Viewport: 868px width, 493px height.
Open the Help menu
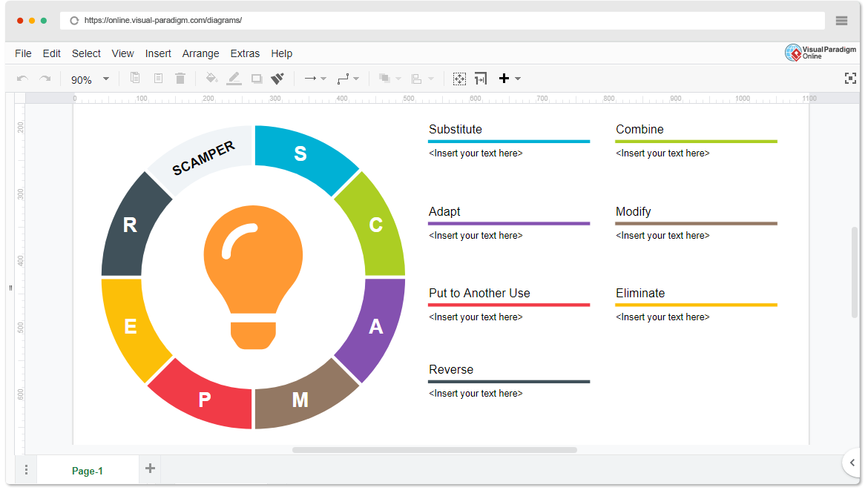(282, 53)
